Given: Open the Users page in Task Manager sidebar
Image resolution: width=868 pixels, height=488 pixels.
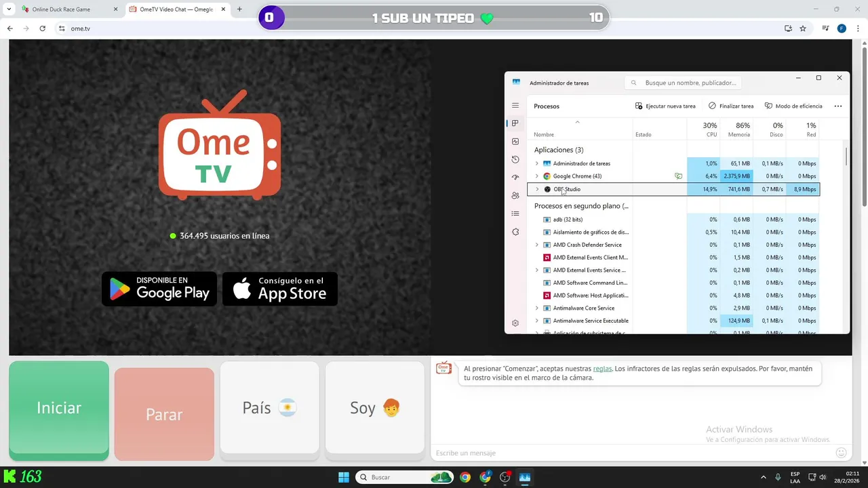Looking at the screenshot, I should 515,196.
